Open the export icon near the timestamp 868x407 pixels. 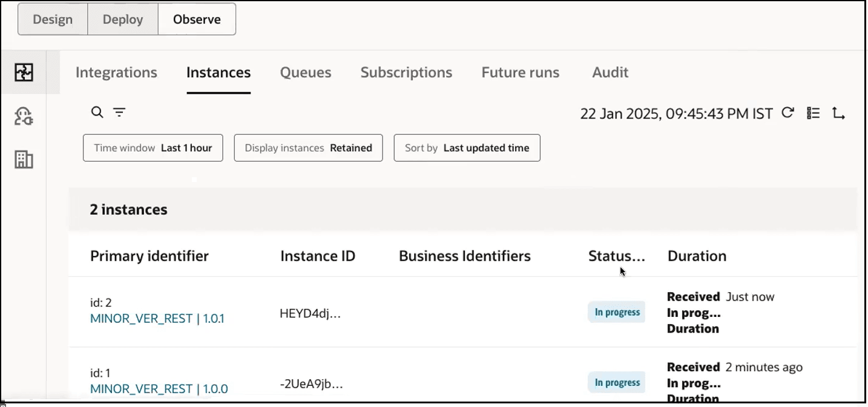click(x=839, y=113)
